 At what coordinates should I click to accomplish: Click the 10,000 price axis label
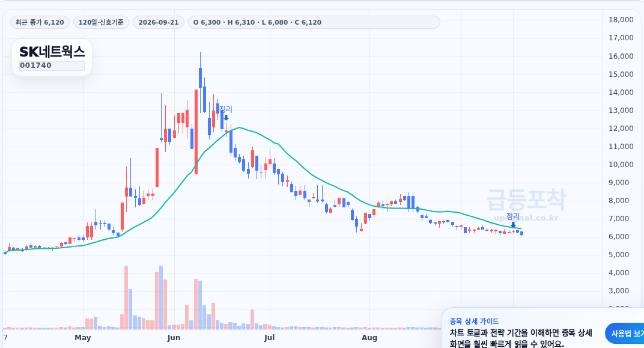[621, 165]
